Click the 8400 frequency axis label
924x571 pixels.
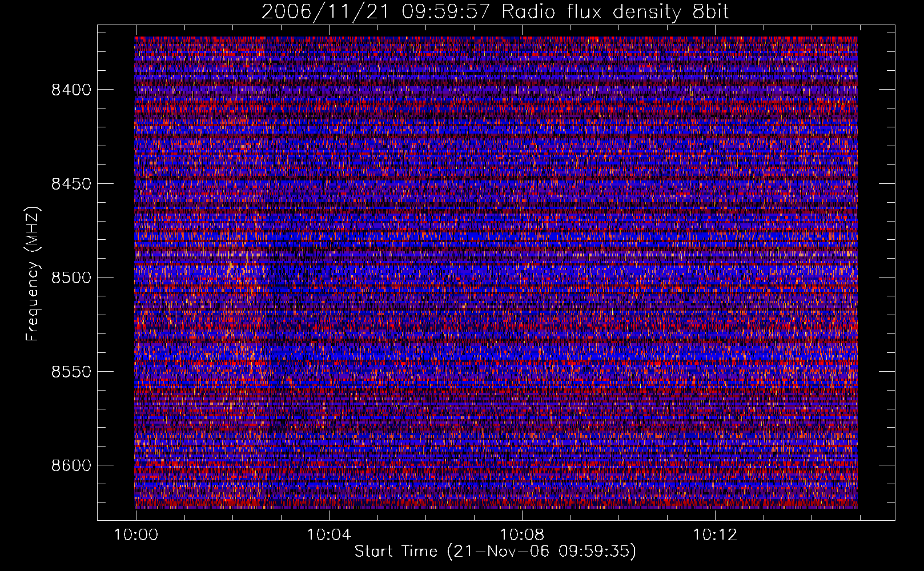point(71,90)
